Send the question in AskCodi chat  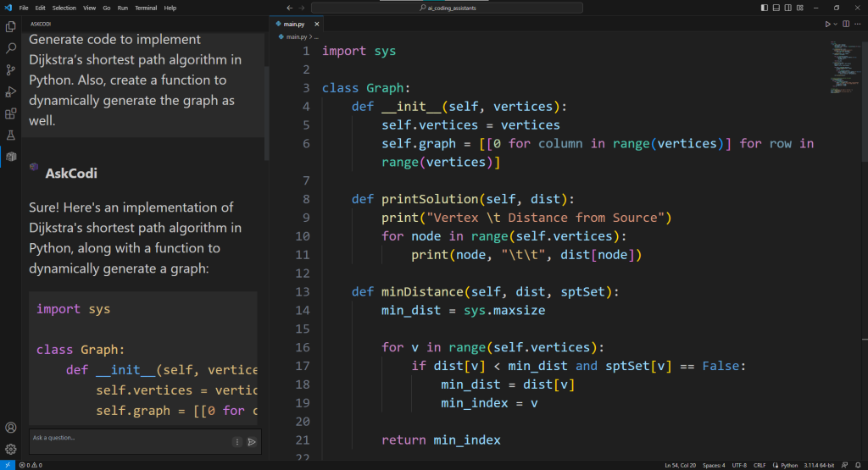tap(252, 441)
